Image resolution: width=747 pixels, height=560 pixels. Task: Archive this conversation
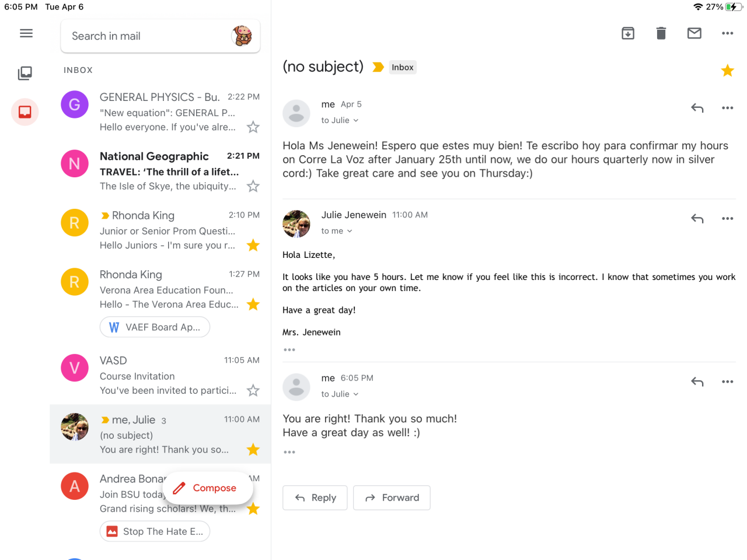628,33
